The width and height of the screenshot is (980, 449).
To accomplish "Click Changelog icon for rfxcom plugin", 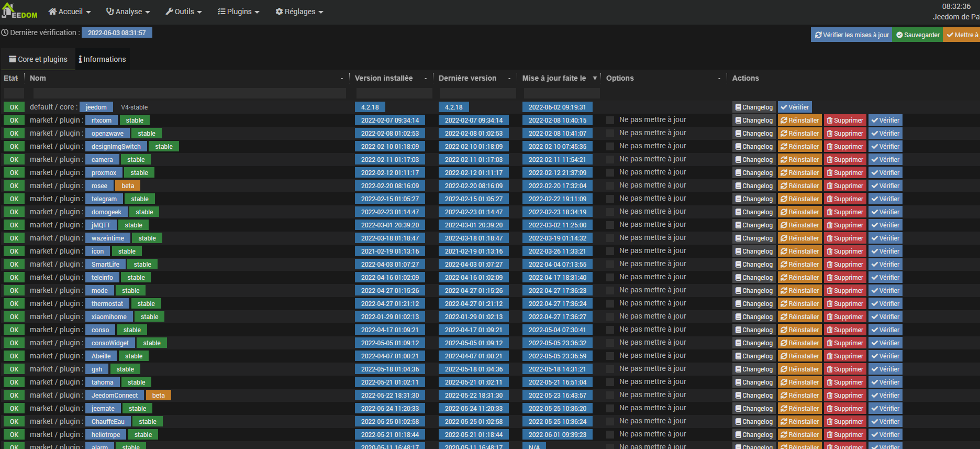I will tap(738, 121).
